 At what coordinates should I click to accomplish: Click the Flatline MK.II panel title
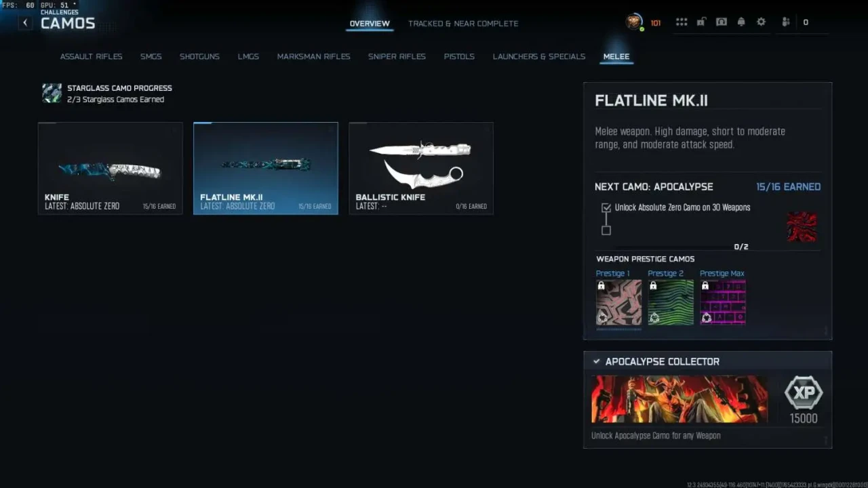point(651,100)
